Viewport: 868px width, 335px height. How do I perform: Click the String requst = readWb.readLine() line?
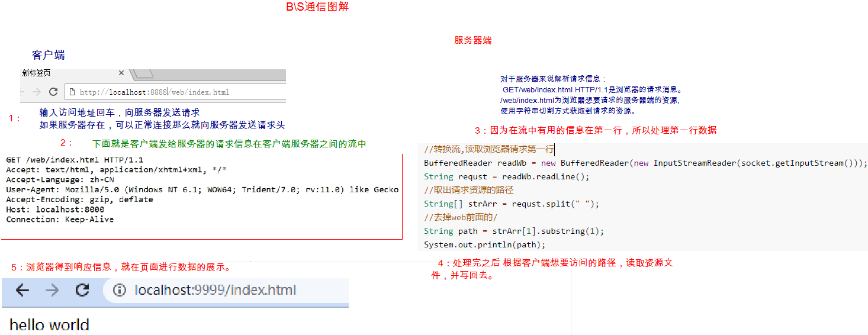(507, 176)
